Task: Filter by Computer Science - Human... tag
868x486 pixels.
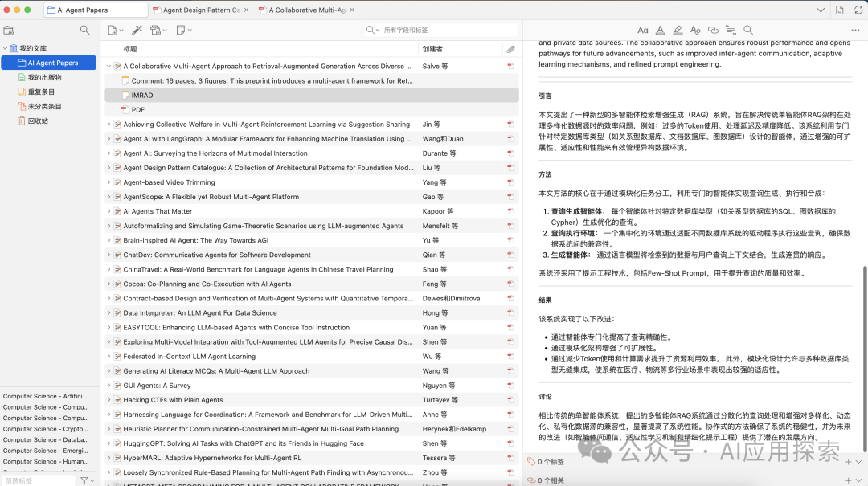Action: (x=45, y=461)
